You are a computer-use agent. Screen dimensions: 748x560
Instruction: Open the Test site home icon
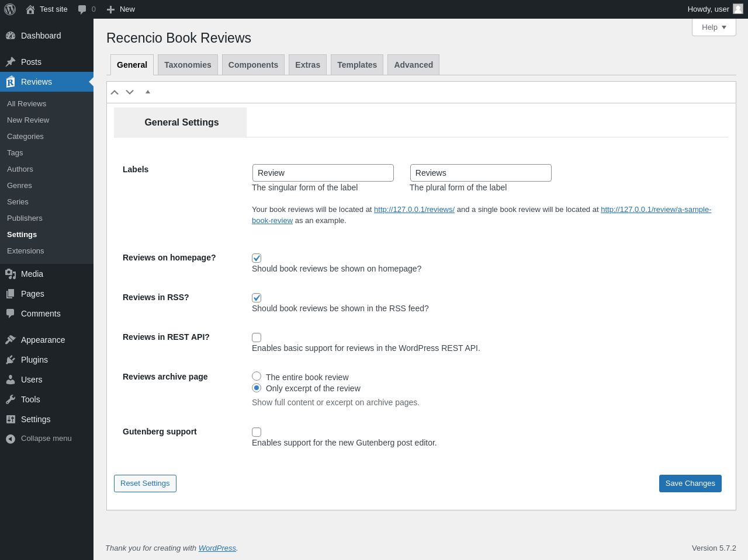click(x=30, y=9)
